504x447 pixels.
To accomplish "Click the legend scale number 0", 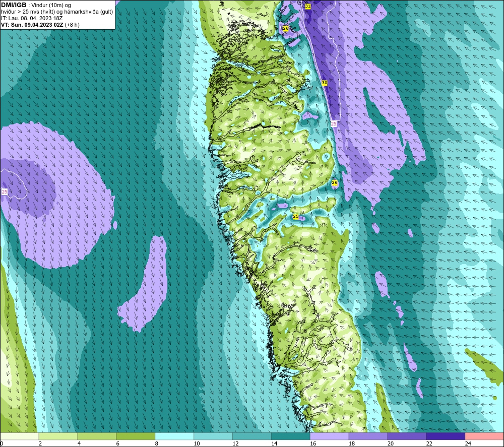I will point(2,443).
